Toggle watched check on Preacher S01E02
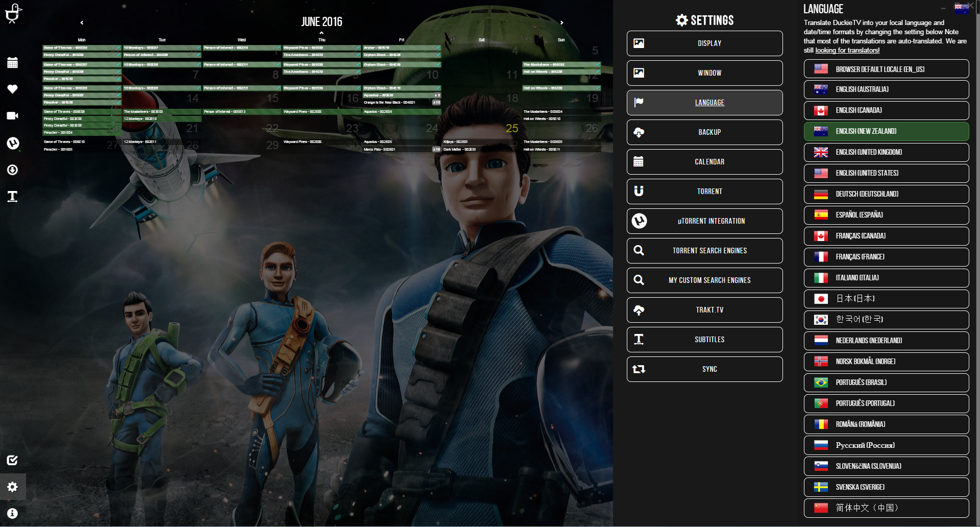Image resolution: width=980 pixels, height=527 pixels. (x=118, y=79)
